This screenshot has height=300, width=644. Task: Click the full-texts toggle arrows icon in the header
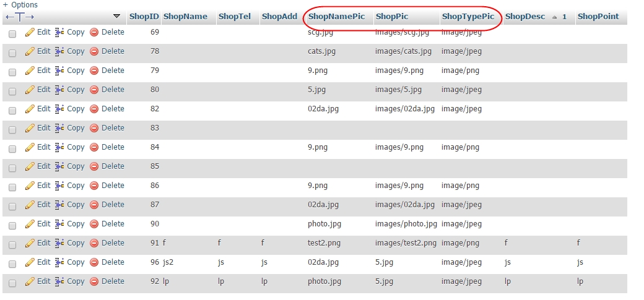(x=20, y=17)
